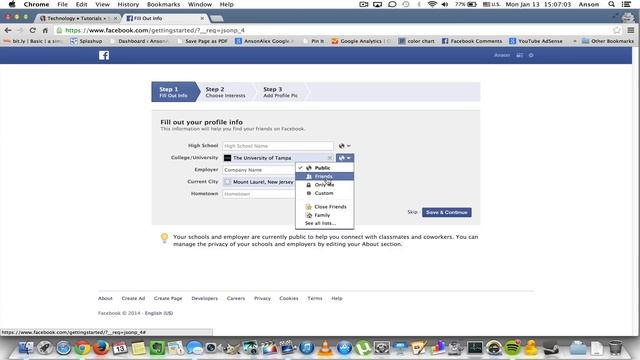This screenshot has width=640, height=360.
Task: Click the Facebook logo in the header
Action: click(x=104, y=56)
